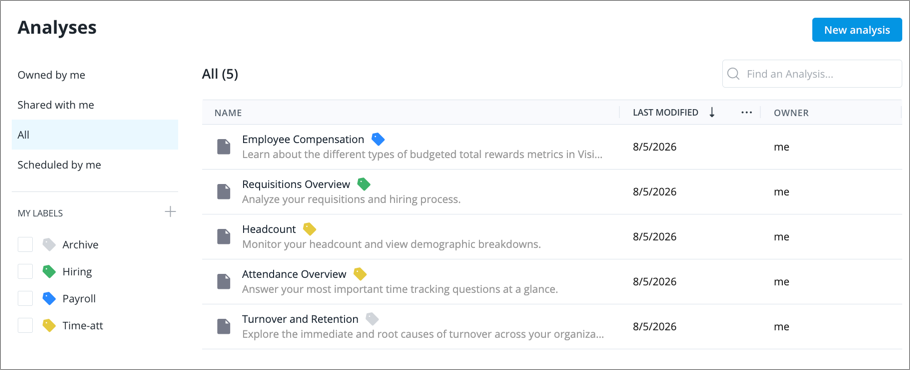Click the Employee Compensation description text

(x=422, y=154)
